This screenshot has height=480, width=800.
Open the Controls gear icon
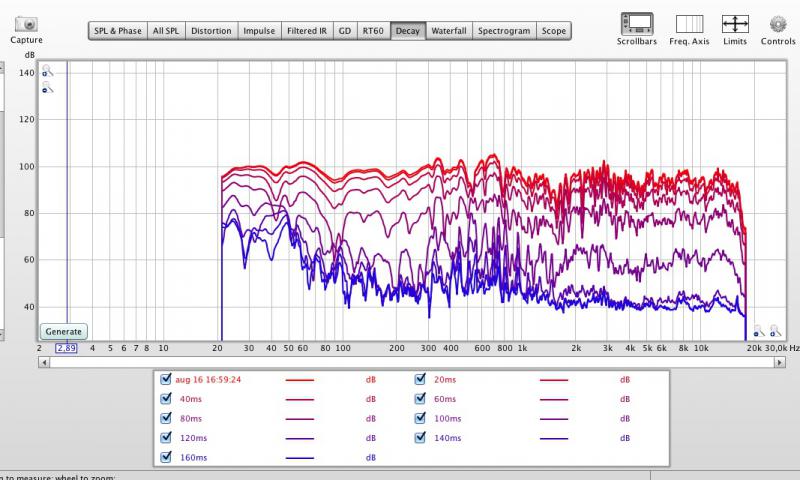[x=778, y=24]
